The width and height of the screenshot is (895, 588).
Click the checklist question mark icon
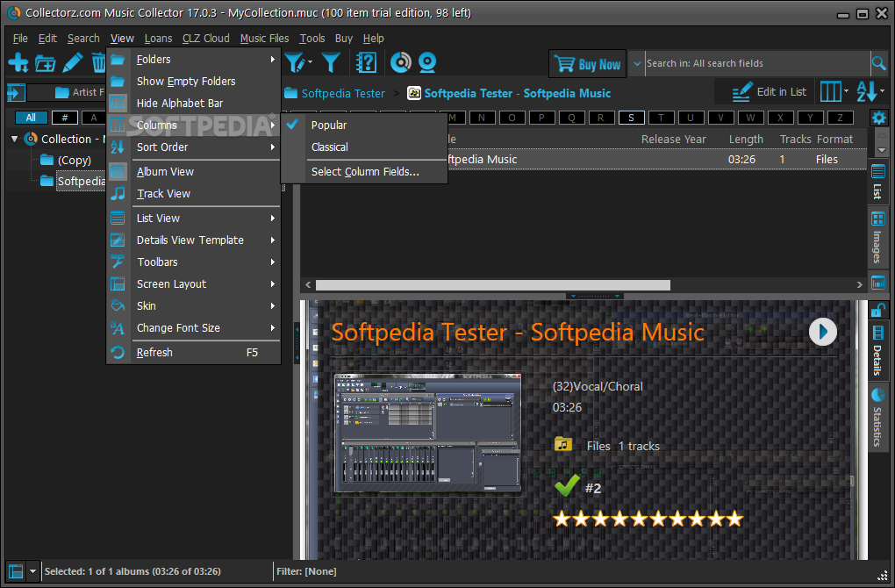(x=366, y=62)
